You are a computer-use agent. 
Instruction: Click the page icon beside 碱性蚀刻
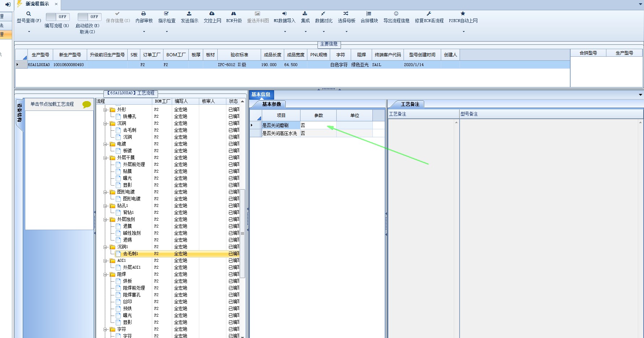click(118, 233)
